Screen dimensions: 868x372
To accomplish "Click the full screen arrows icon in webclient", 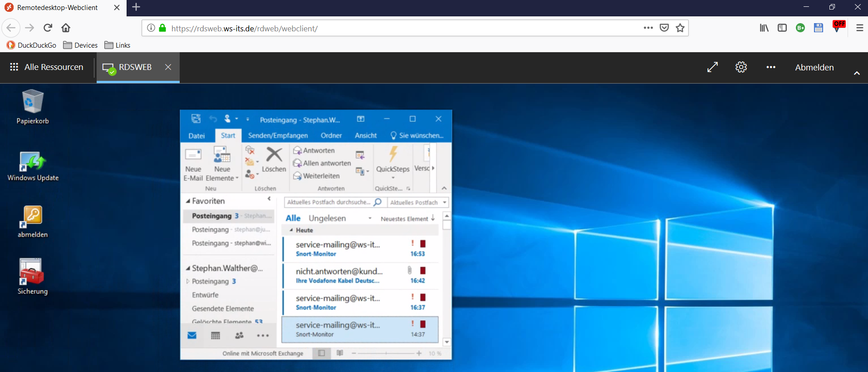I will pyautogui.click(x=712, y=67).
